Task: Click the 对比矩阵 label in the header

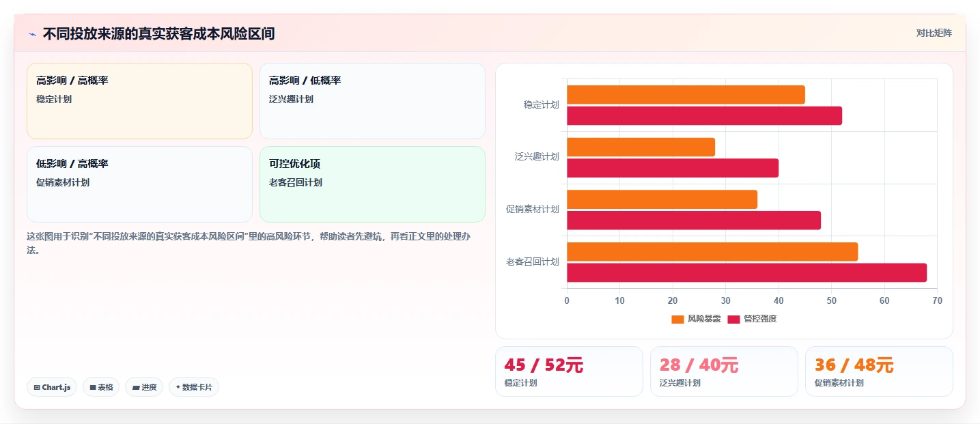Action: [934, 33]
